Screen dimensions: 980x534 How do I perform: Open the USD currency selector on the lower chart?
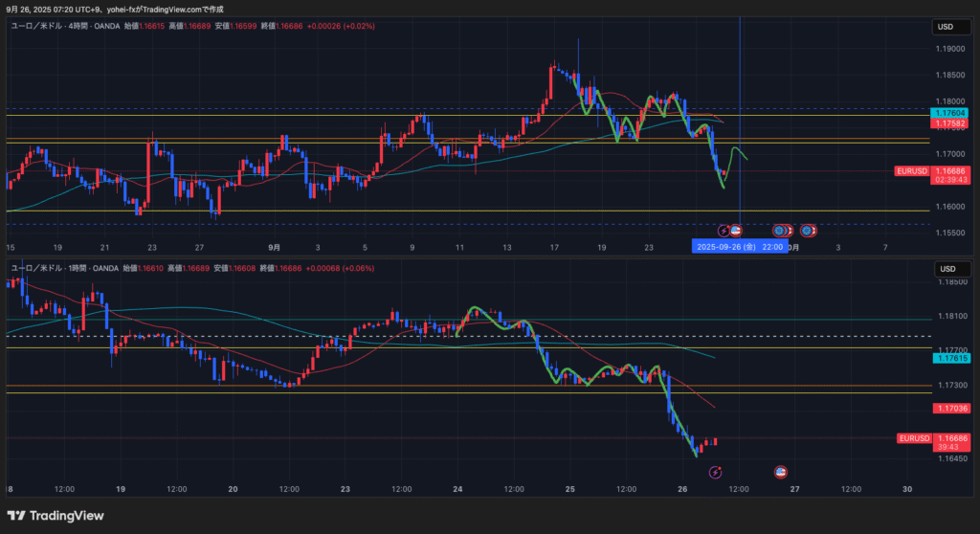(x=945, y=269)
